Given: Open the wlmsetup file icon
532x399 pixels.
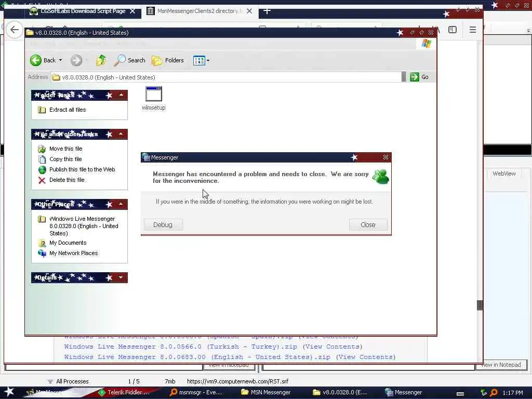Looking at the screenshot, I should point(154,98).
